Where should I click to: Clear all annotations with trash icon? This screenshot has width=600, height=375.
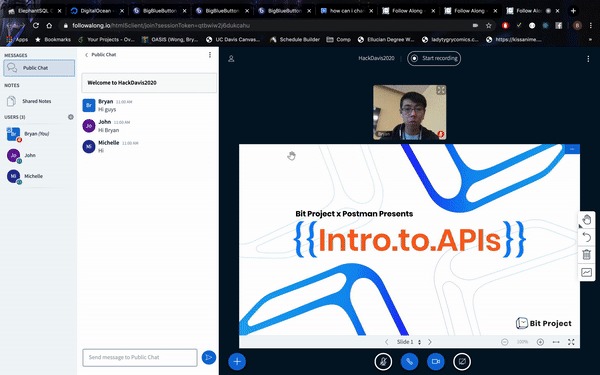[586, 254]
